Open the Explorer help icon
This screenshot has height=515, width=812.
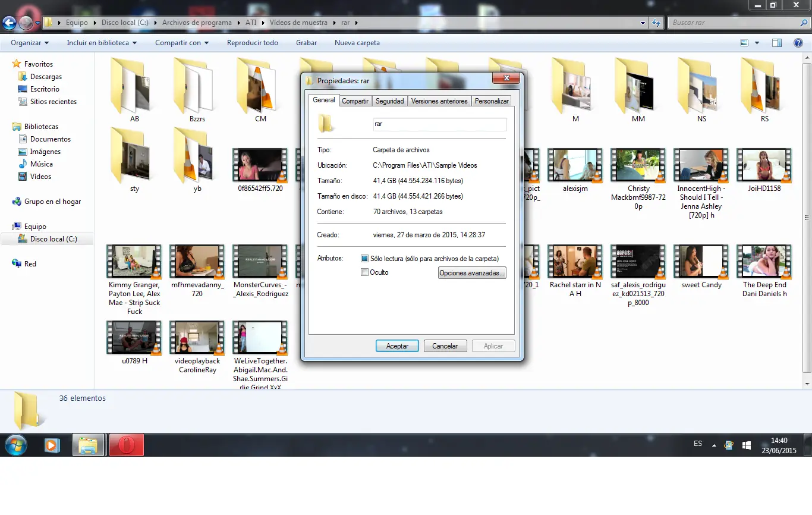(x=798, y=43)
